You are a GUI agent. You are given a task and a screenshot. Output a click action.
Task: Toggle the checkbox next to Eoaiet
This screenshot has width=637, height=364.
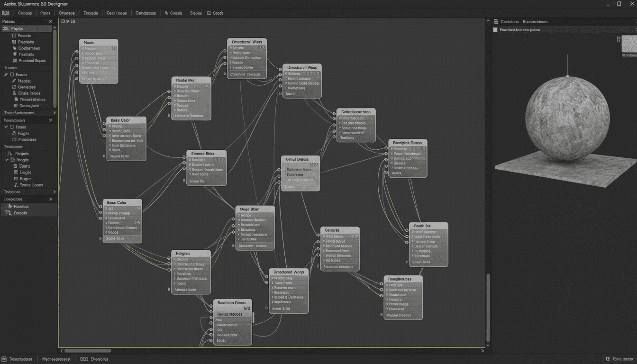coord(12,75)
